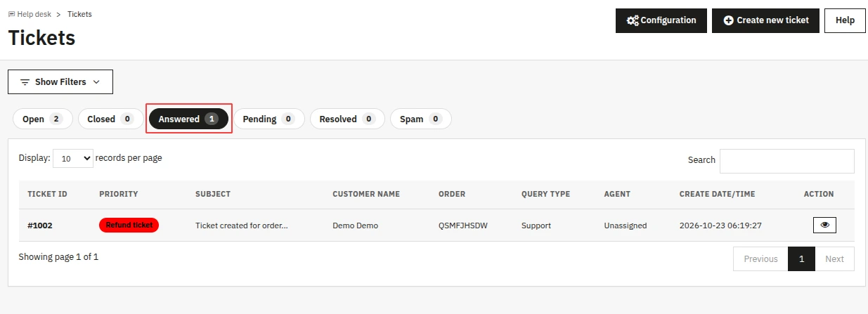Click customer name Demo Demo

click(x=355, y=225)
